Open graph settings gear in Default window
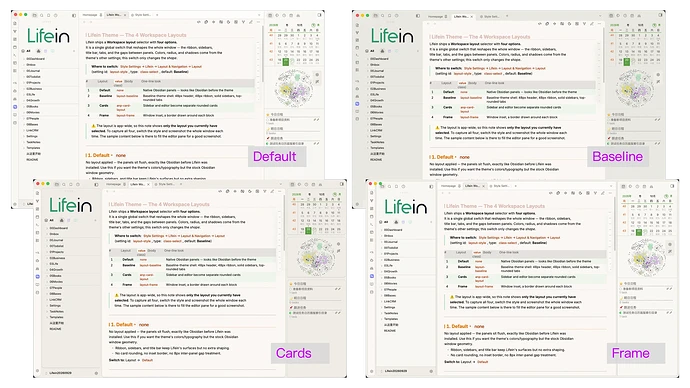The width and height of the screenshot is (690, 388). point(317,75)
